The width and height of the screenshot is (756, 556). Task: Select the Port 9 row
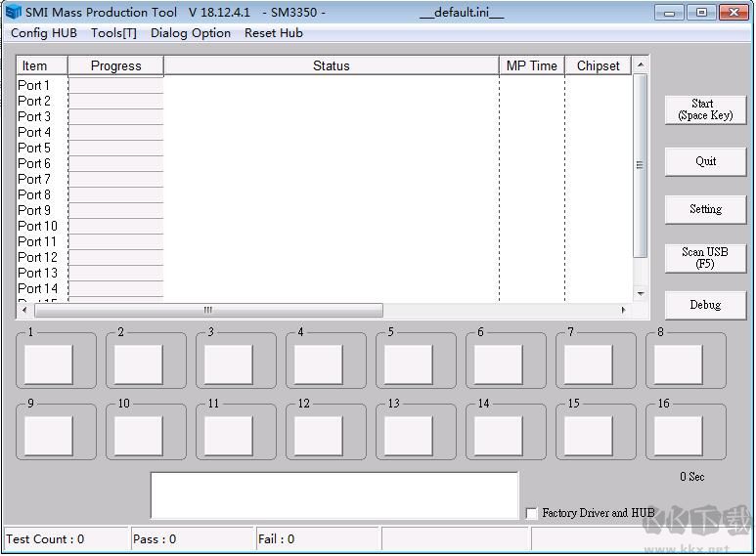pyautogui.click(x=324, y=210)
